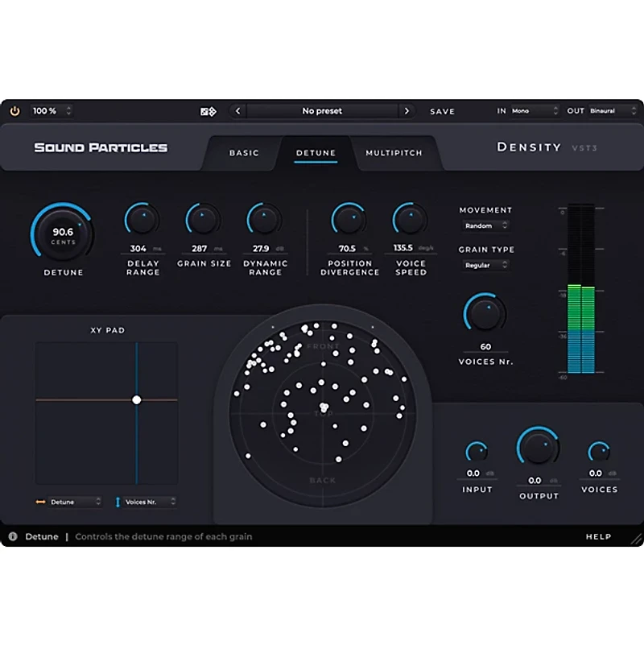
Task: Select the large Detune knob
Action: [63, 232]
